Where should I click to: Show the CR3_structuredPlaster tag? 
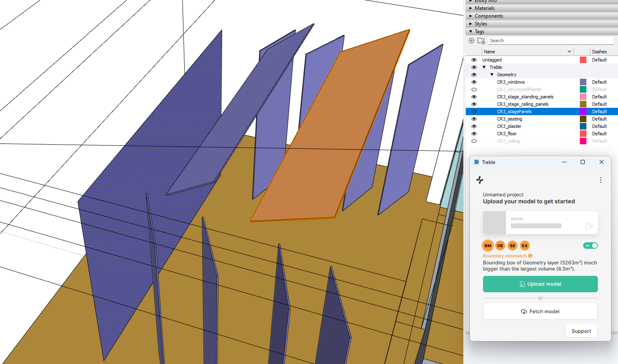[474, 89]
